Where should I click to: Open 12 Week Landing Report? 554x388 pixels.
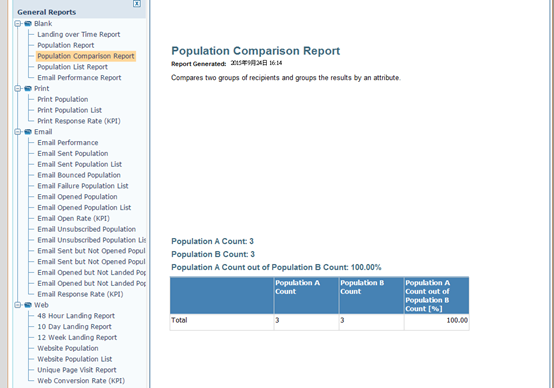coord(77,337)
